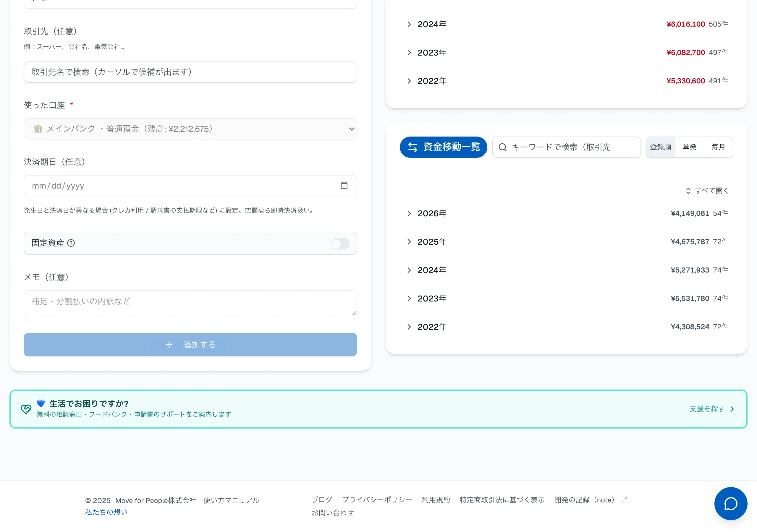Click the 決済期日 date input
Image resolution: width=757 pixels, height=532 pixels.
point(190,186)
